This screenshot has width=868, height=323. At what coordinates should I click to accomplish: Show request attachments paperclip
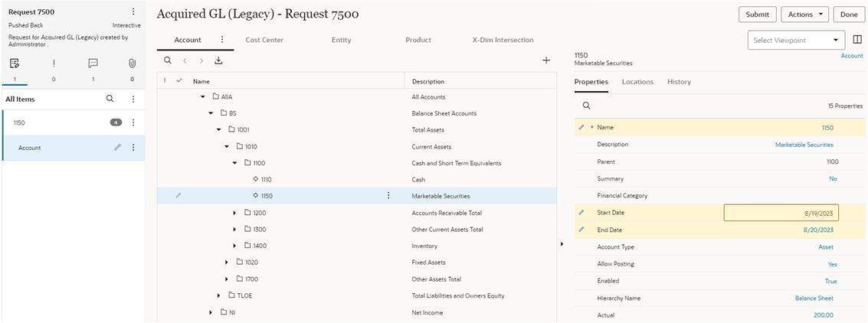click(132, 64)
